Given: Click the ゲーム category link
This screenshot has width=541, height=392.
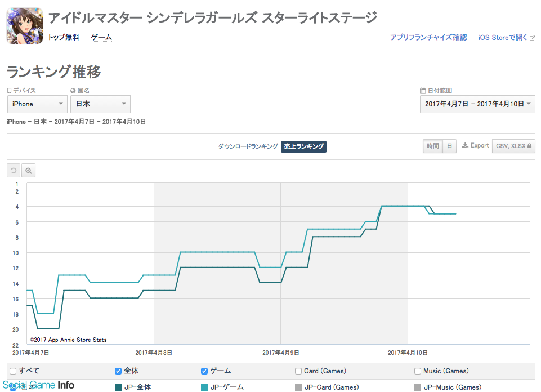Looking at the screenshot, I should pyautogui.click(x=101, y=37).
